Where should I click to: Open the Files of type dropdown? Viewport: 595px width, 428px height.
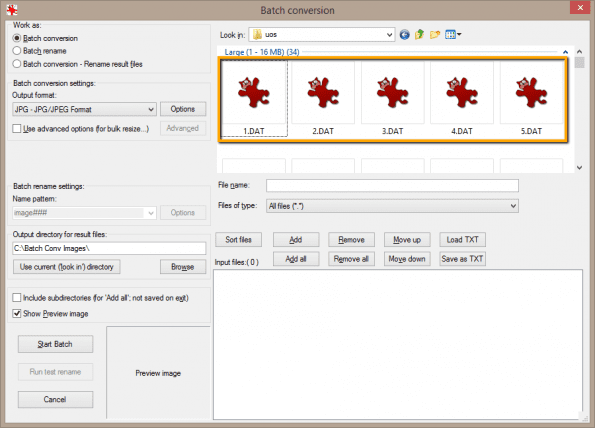tap(392, 206)
